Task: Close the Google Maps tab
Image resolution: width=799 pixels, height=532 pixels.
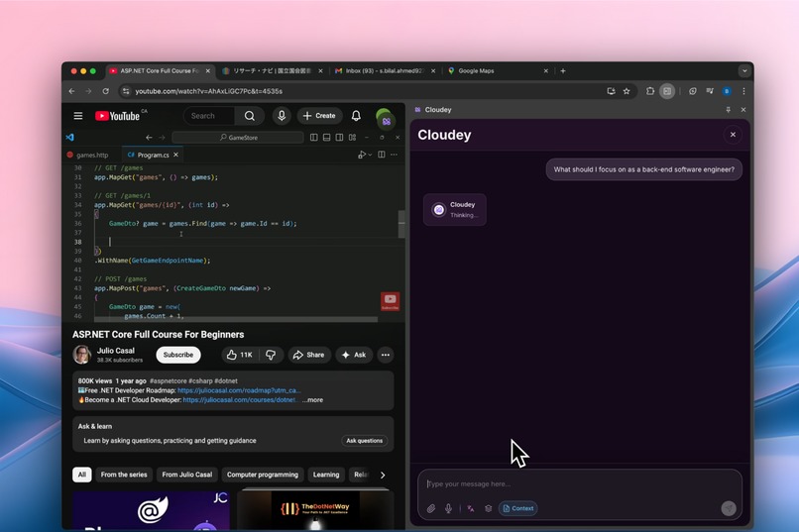Action: (546, 71)
